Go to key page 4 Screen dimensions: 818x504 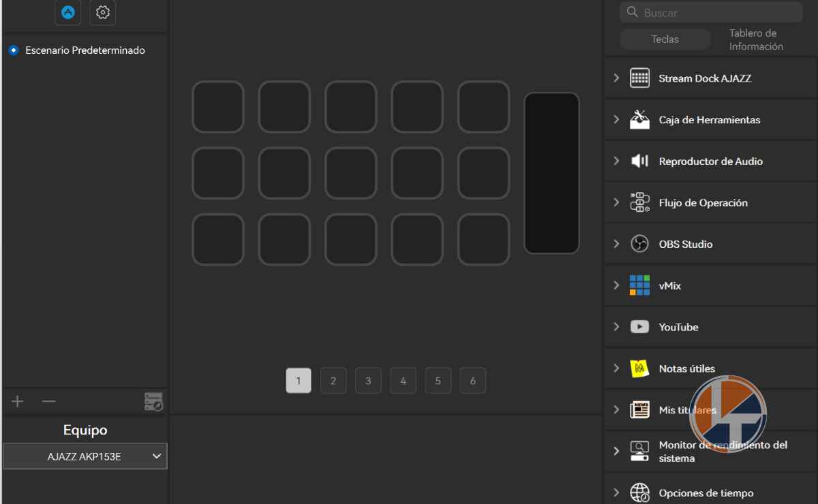[403, 381]
